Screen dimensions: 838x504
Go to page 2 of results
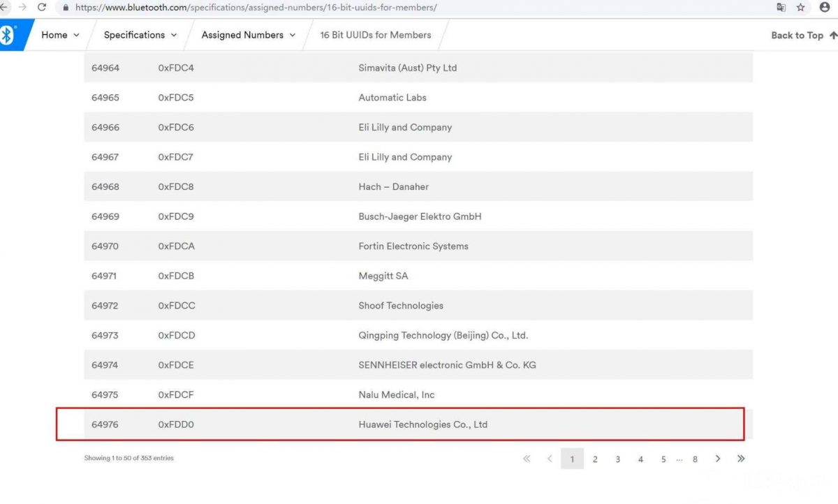tap(595, 459)
